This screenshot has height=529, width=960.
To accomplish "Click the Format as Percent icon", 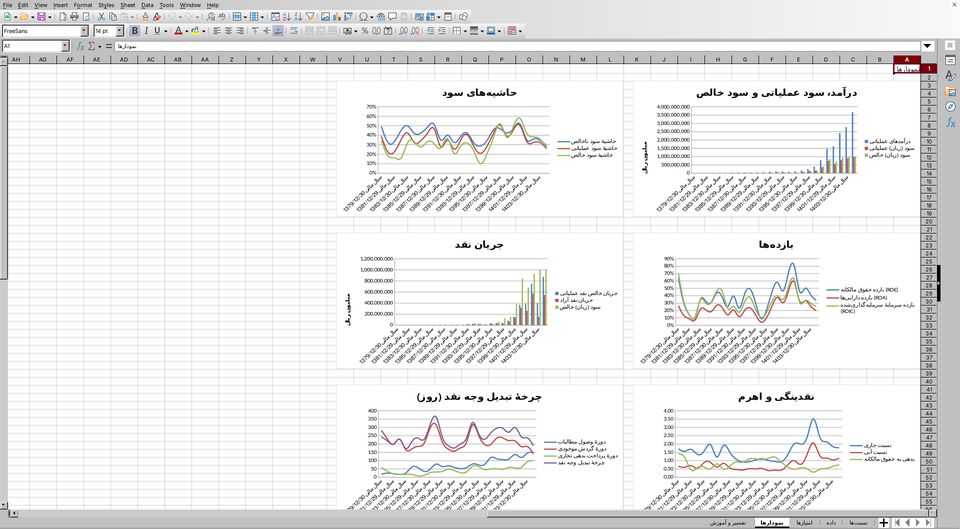I will [365, 31].
